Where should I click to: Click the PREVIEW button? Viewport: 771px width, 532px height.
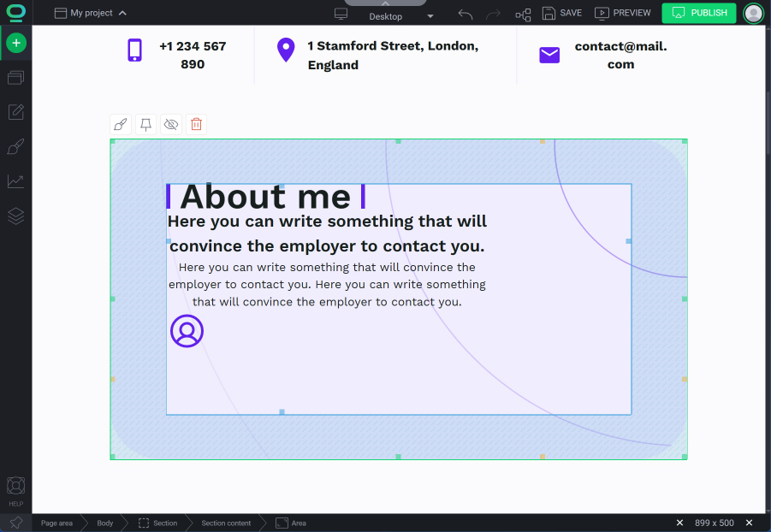(622, 13)
